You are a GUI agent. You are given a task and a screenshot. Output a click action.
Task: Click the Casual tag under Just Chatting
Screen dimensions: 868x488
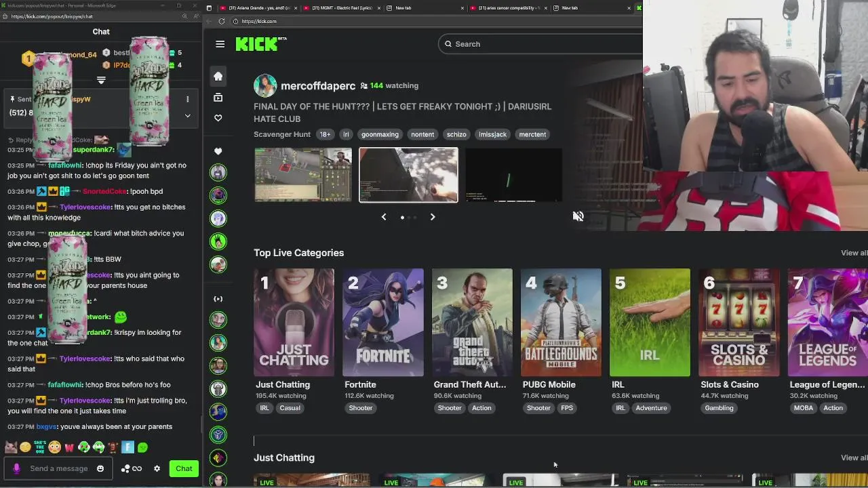point(290,408)
